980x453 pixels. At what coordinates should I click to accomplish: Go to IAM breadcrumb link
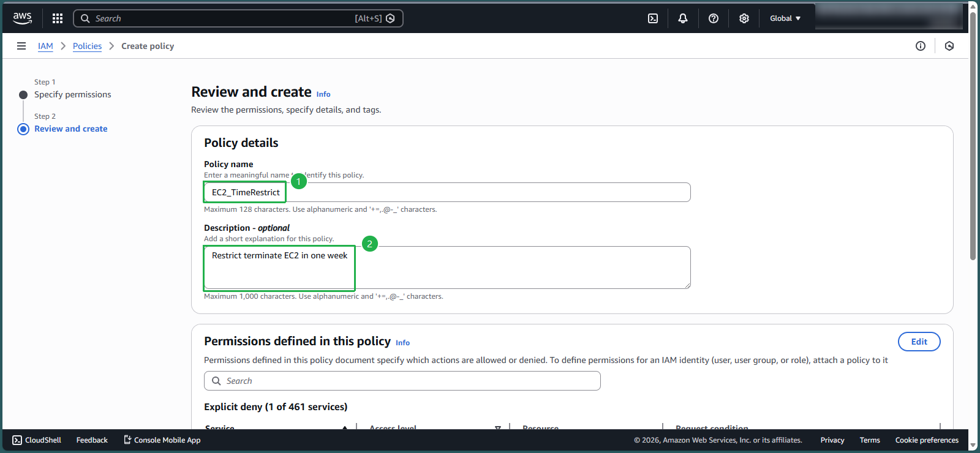pyautogui.click(x=45, y=46)
